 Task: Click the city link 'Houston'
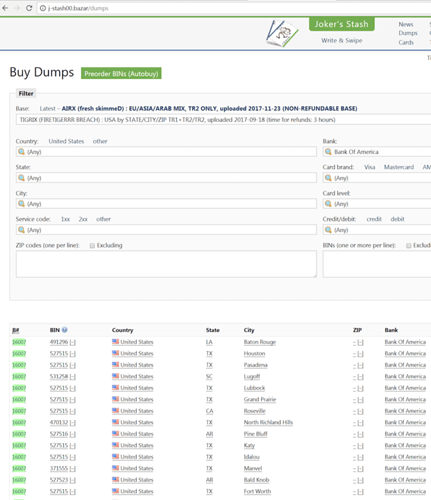tap(254, 353)
